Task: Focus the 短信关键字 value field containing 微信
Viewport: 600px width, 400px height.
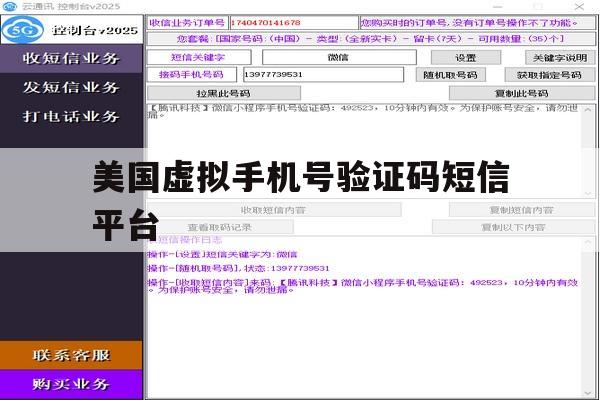Action: [339, 57]
